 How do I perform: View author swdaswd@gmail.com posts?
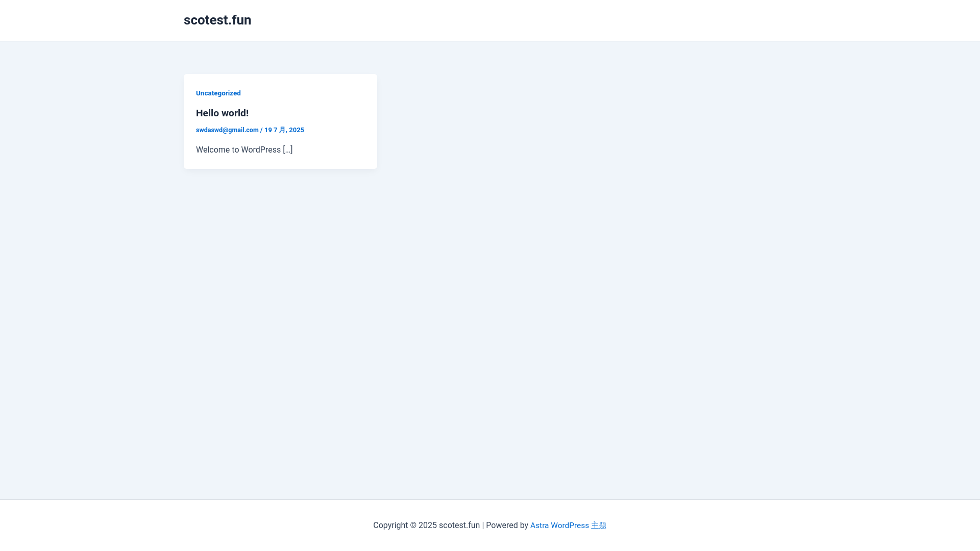227,130
